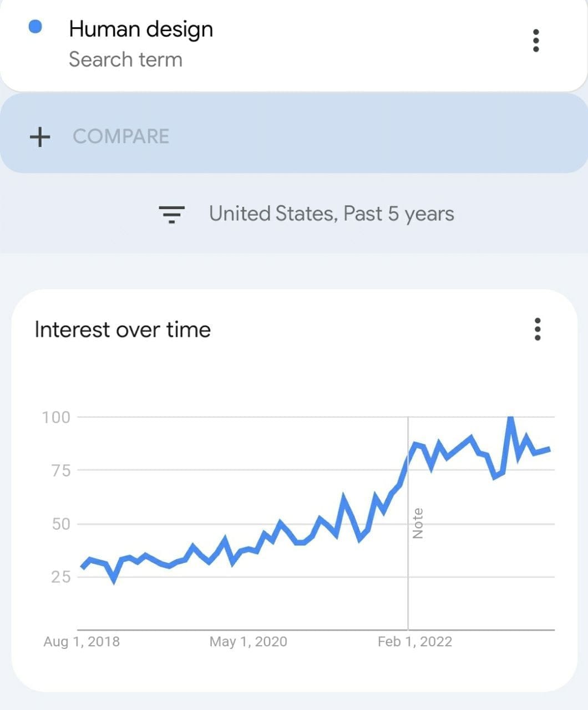
Task: Click the 25 value on the y-axis
Action: click(61, 577)
